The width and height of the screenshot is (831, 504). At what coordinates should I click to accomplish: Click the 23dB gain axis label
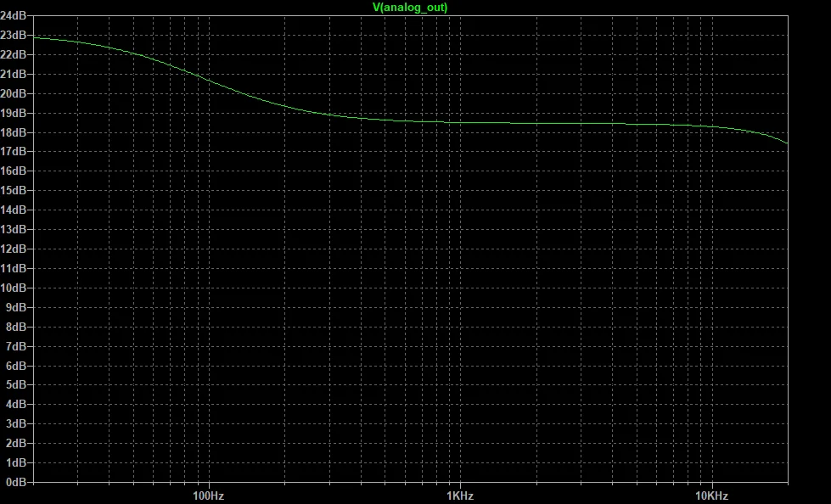(14, 35)
